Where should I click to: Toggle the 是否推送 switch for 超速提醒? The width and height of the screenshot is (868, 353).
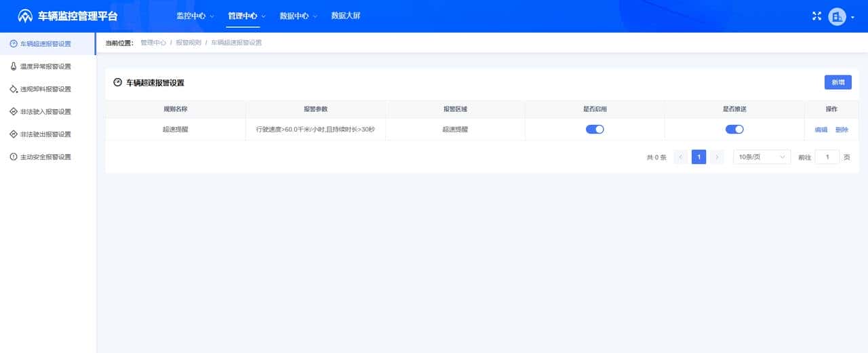pos(734,129)
